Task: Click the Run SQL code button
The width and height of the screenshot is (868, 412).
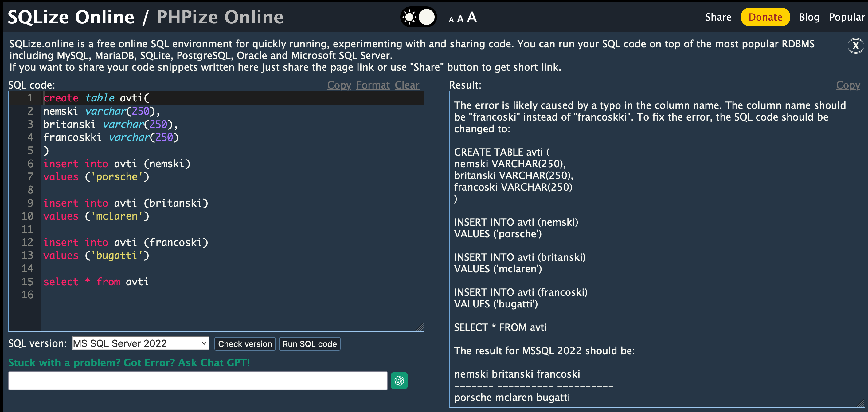Action: (x=309, y=344)
